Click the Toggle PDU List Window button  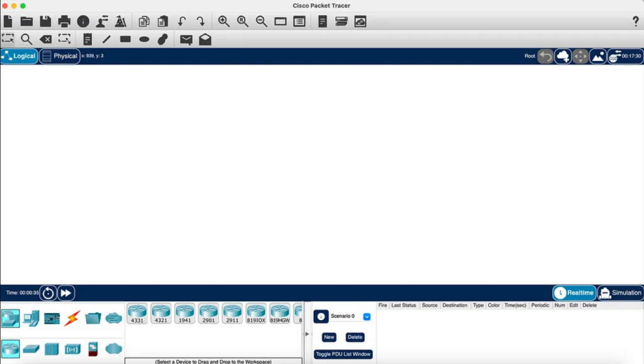click(x=343, y=354)
